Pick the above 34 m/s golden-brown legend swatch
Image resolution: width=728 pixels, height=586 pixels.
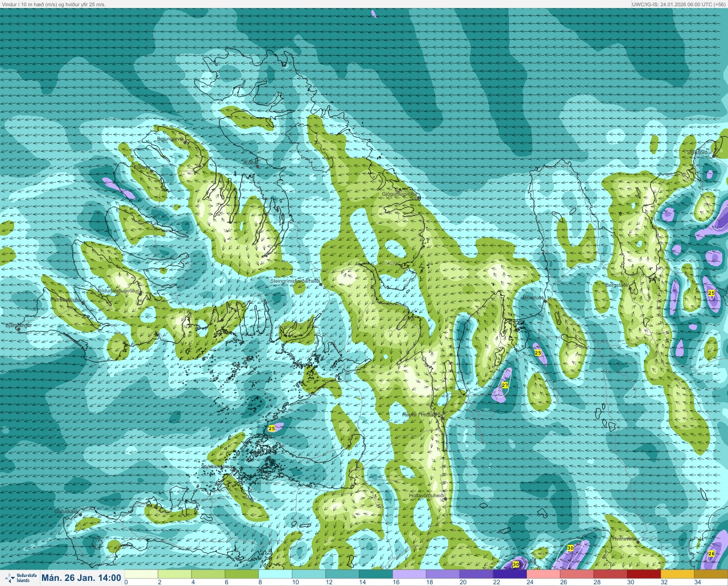point(711,574)
